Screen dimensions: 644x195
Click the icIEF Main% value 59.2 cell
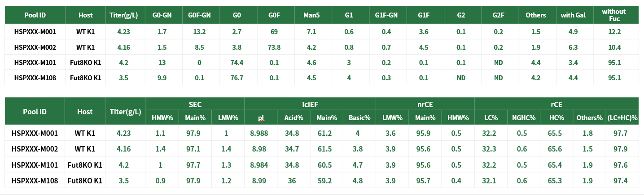coord(326,181)
